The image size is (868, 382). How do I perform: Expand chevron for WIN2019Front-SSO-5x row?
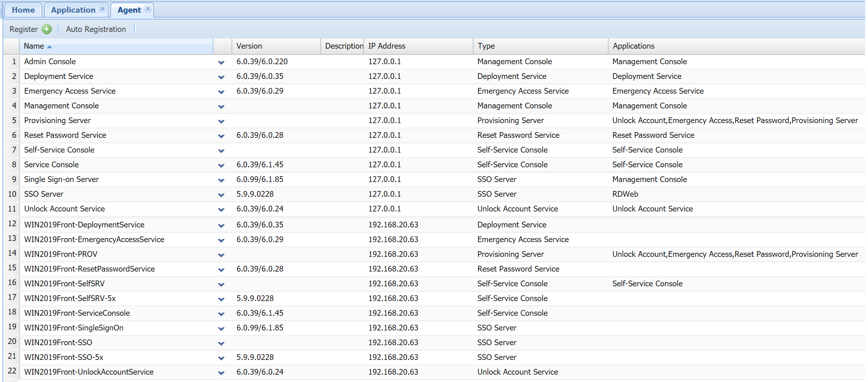(221, 358)
